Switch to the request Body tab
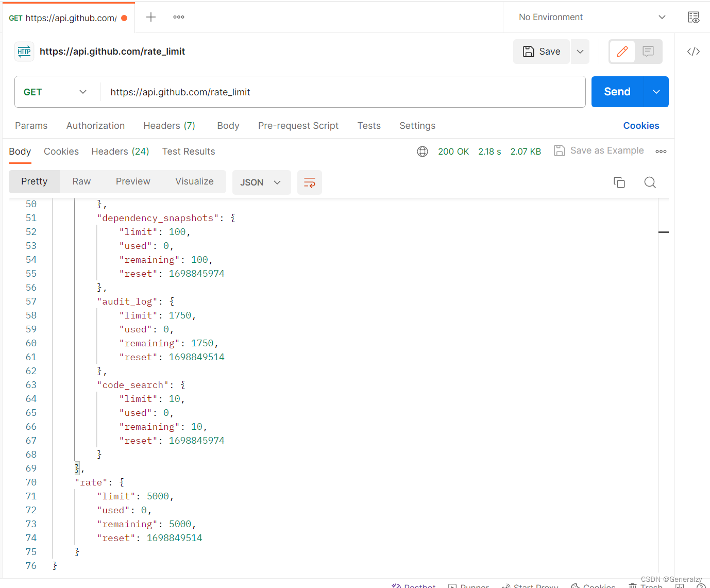The image size is (710, 588). click(x=228, y=126)
